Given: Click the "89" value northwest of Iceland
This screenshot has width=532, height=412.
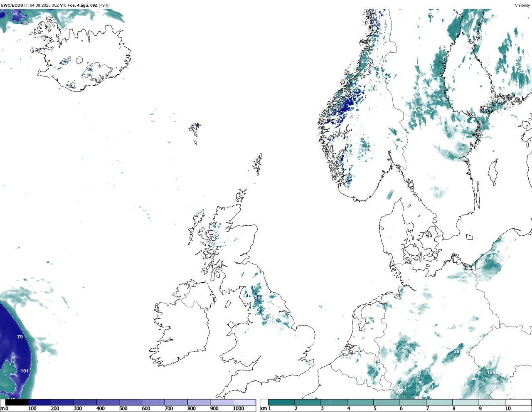Looking at the screenshot, I should point(25,22).
